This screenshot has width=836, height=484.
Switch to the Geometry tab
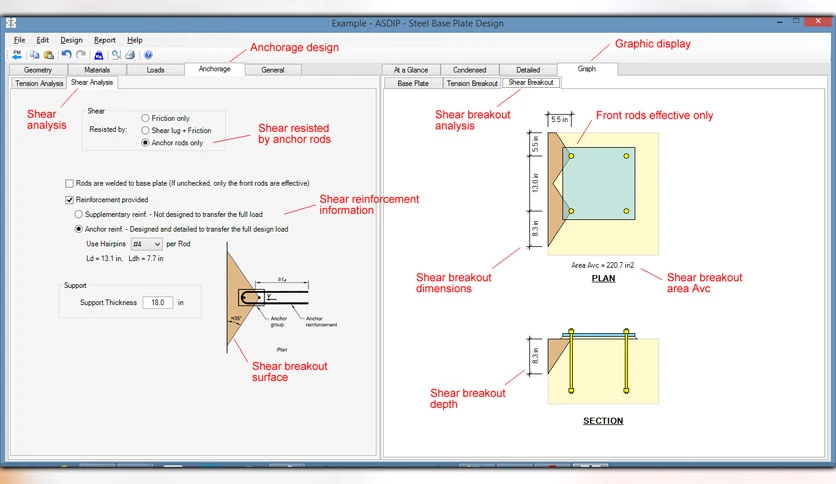(38, 70)
